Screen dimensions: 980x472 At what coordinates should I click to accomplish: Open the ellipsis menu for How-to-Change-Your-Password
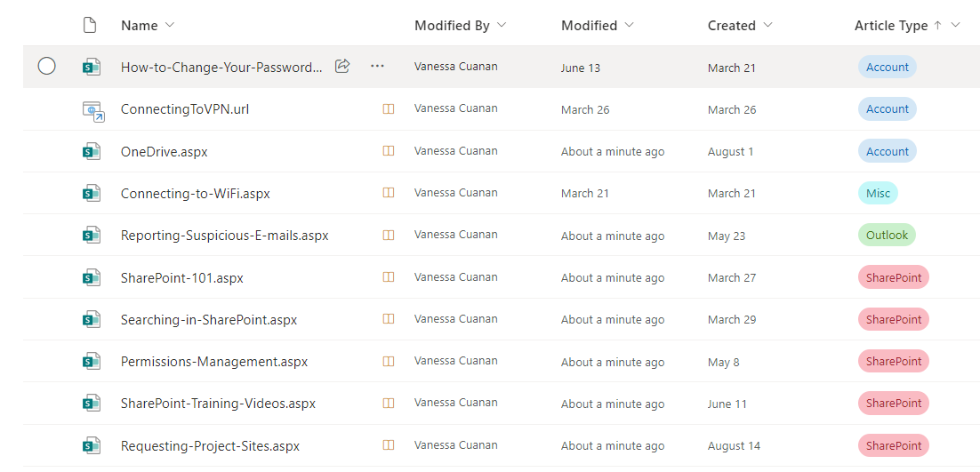[x=377, y=67]
